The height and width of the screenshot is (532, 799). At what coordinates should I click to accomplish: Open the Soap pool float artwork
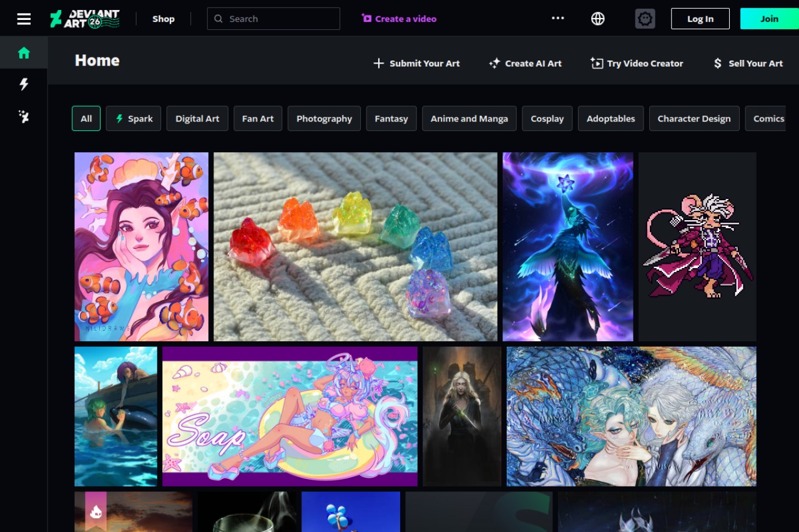290,417
